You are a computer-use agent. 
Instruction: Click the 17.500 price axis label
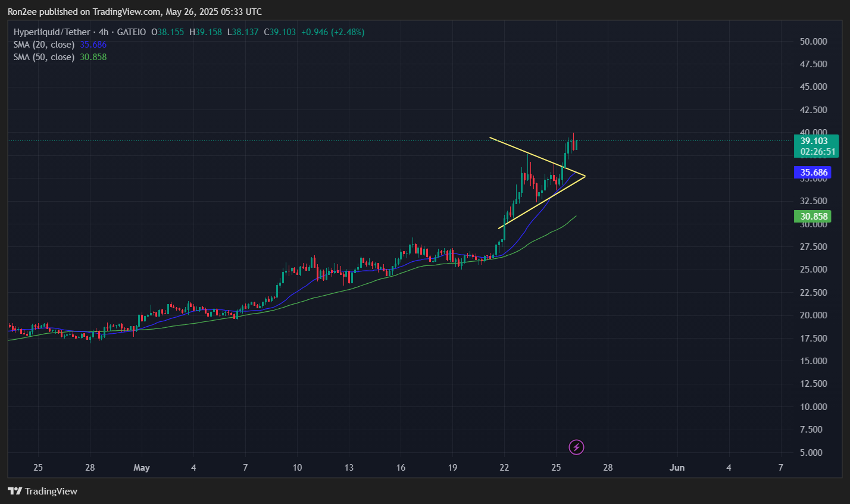pyautogui.click(x=814, y=339)
